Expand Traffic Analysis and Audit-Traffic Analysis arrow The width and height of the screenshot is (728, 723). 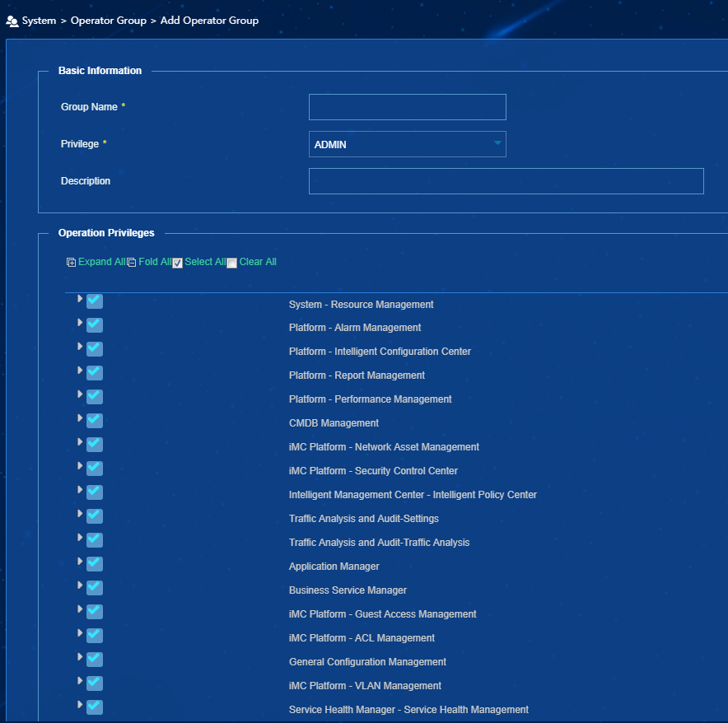point(80,537)
